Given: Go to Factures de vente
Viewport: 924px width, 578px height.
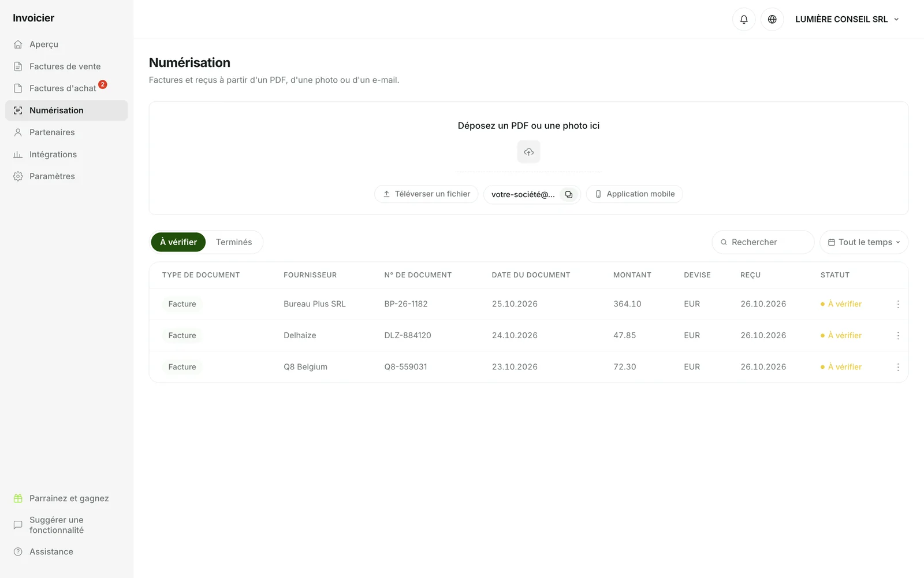Looking at the screenshot, I should pos(66,66).
